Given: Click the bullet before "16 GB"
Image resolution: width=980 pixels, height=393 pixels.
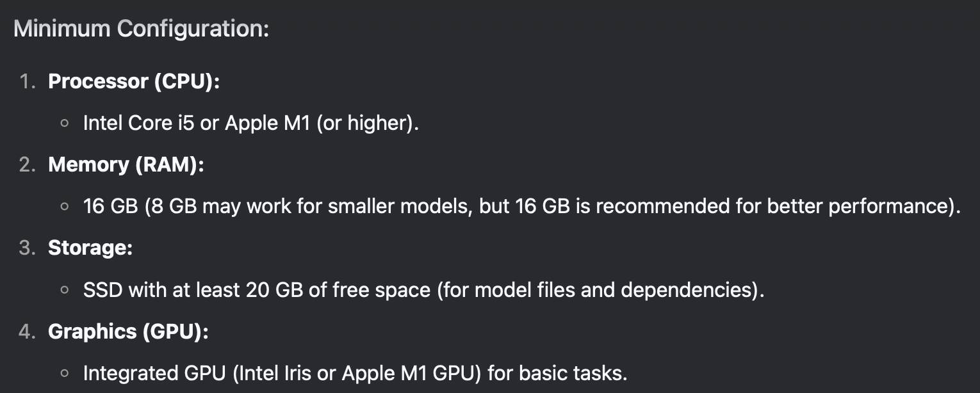Looking at the screenshot, I should (x=64, y=207).
